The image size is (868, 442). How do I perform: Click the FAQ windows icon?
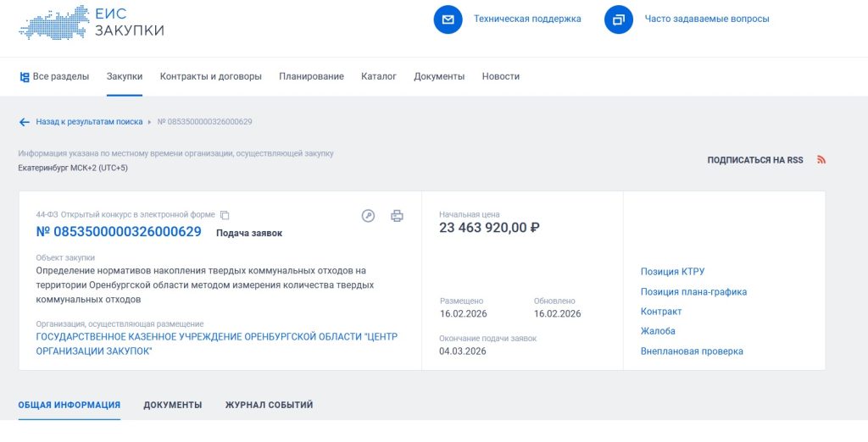pyautogui.click(x=619, y=19)
